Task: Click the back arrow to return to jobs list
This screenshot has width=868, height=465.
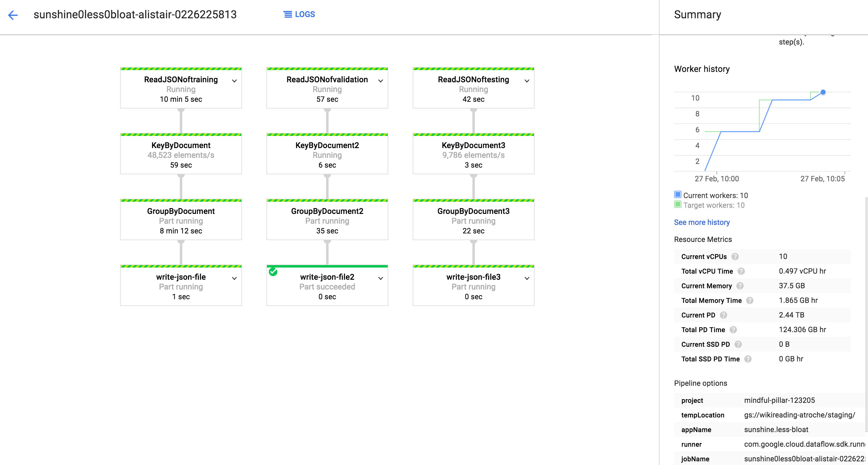Action: pyautogui.click(x=13, y=15)
